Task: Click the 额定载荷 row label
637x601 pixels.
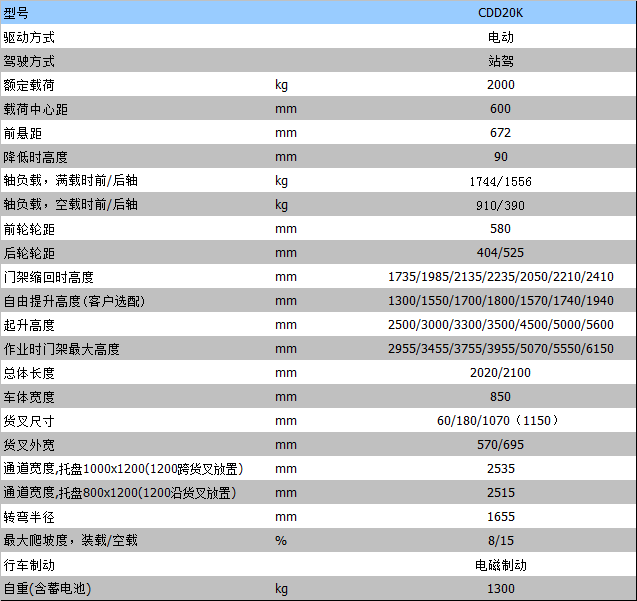Action: click(x=29, y=85)
